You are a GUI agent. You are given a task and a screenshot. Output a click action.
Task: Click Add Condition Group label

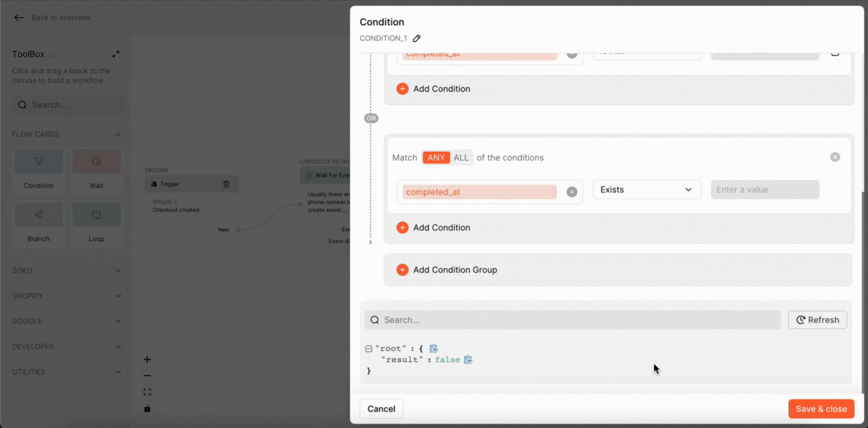pyautogui.click(x=455, y=270)
